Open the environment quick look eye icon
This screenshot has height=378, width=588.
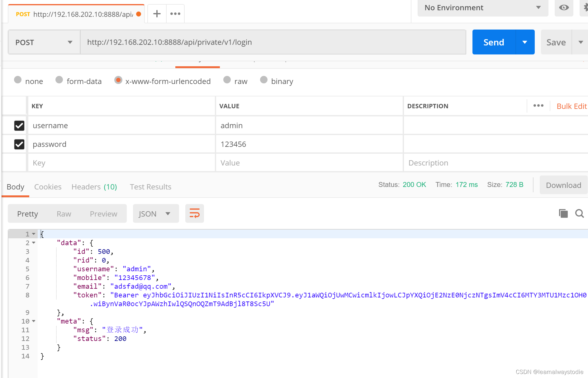[x=564, y=8]
